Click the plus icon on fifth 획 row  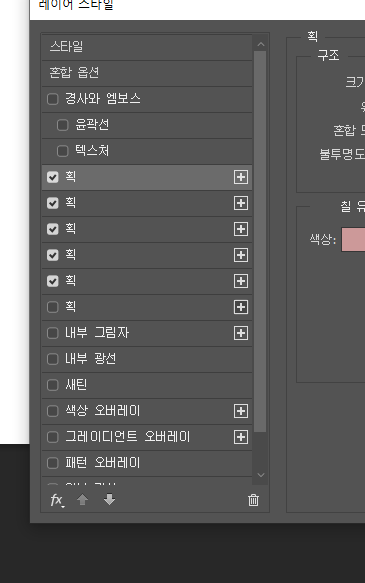point(241,281)
